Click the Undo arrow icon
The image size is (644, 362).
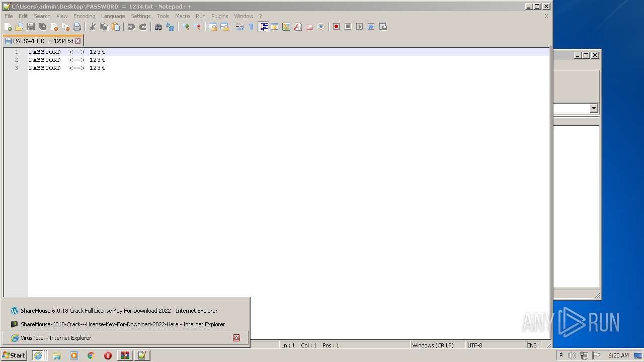(131, 27)
